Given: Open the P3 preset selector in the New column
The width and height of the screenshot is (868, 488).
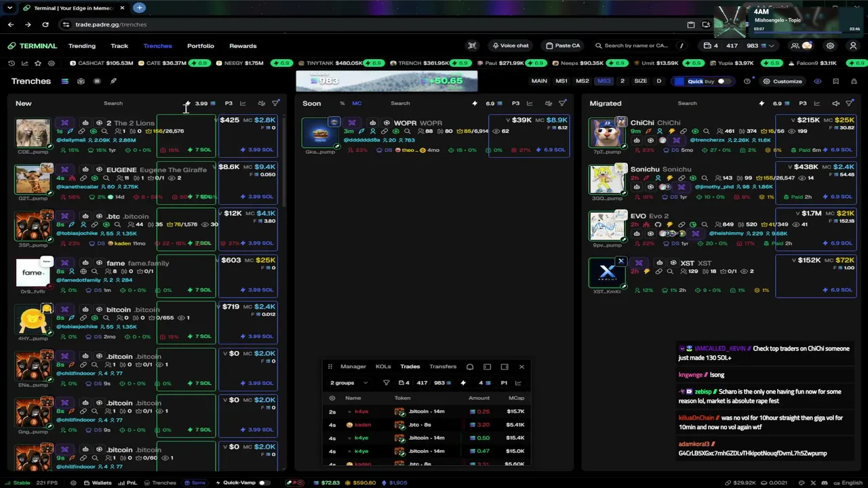Looking at the screenshot, I should (x=229, y=103).
